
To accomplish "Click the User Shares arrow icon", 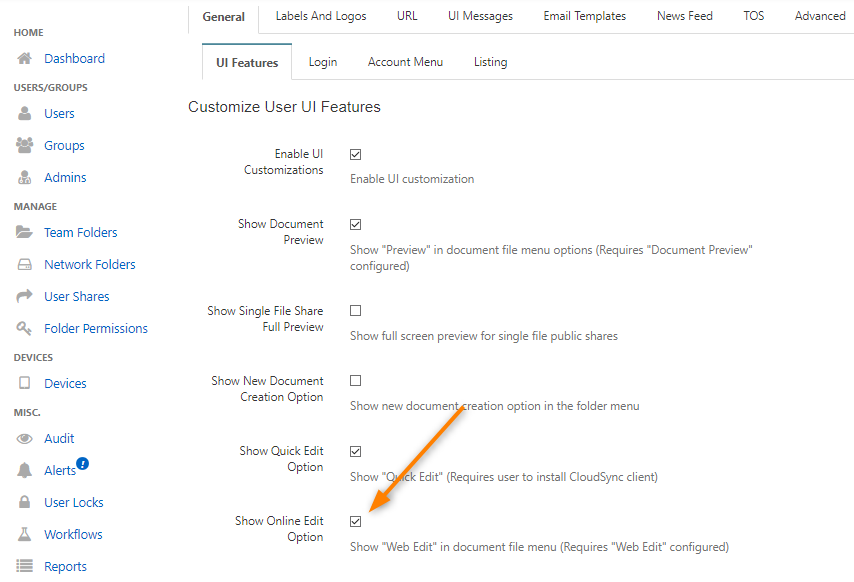I will [25, 297].
